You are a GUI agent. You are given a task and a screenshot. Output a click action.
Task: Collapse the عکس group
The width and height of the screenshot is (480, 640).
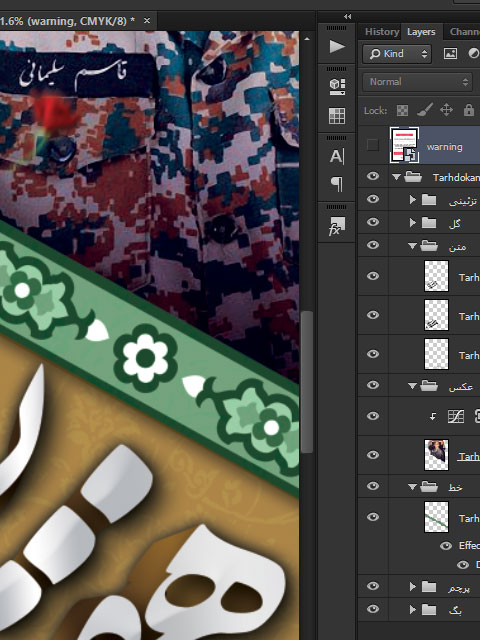(x=412, y=385)
